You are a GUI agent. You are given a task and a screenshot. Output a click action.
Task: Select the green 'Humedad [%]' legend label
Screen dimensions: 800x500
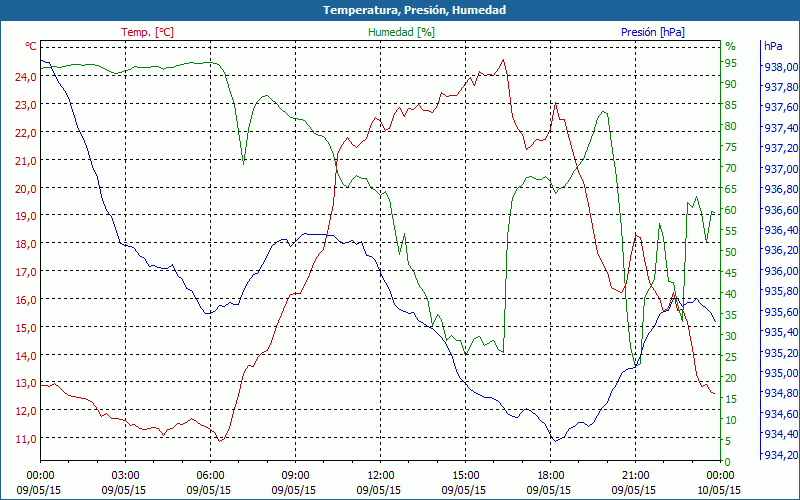[401, 32]
